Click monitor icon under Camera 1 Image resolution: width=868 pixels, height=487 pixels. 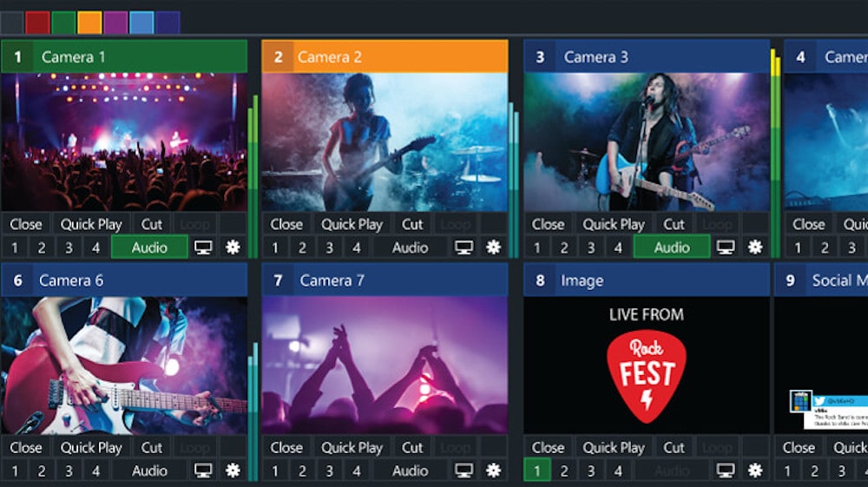[203, 247]
